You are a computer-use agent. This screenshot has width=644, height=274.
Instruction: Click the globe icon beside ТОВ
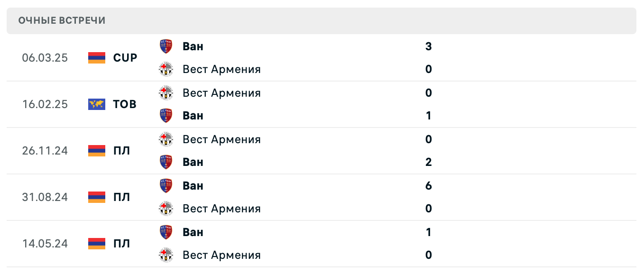[96, 104]
